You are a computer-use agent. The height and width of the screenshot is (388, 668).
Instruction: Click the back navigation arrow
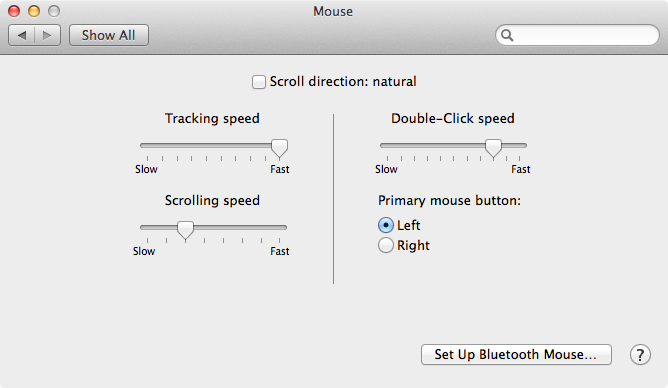(21, 35)
